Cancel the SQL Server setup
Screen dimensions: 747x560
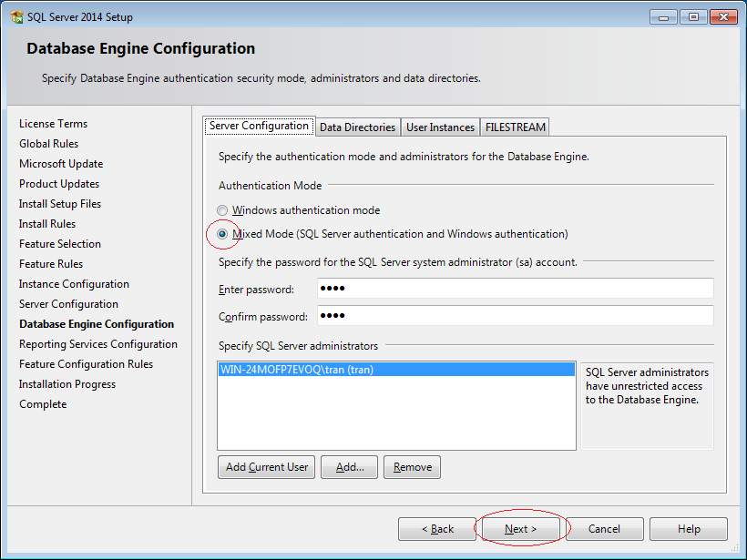tap(605, 529)
